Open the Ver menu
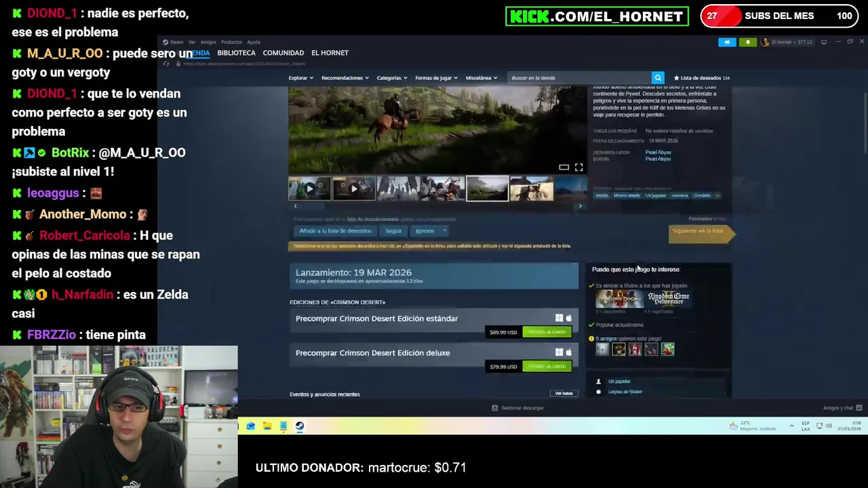868x488 pixels. (x=192, y=42)
